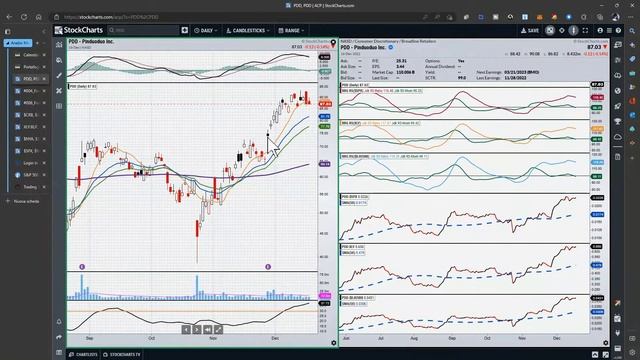640x360 pixels.
Task: Click the symbol search field
Action: coord(143,30)
